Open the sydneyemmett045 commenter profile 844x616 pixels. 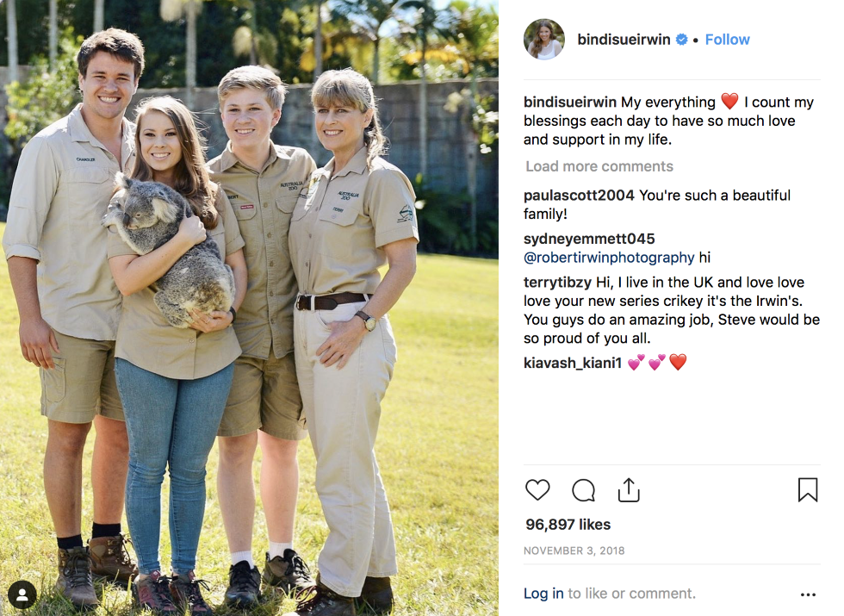pos(589,239)
